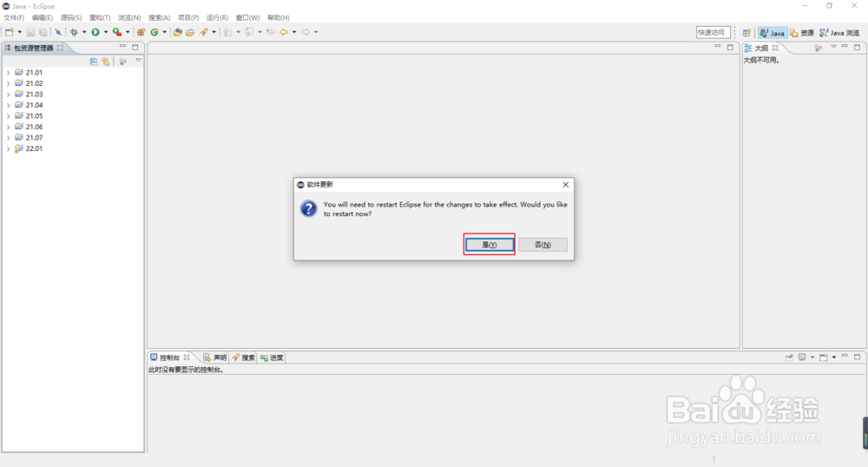This screenshot has height=467, width=868.
Task: Switch to the Java perspective
Action: click(773, 33)
